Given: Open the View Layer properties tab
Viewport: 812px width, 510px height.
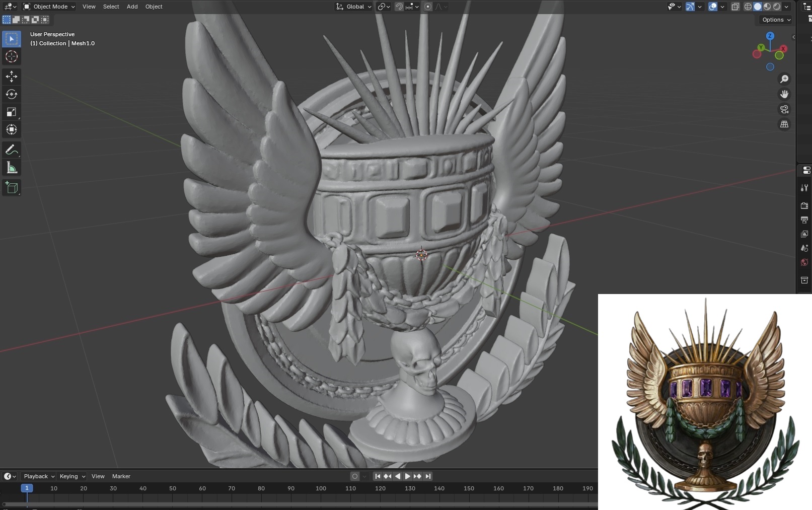Looking at the screenshot, I should [x=804, y=234].
